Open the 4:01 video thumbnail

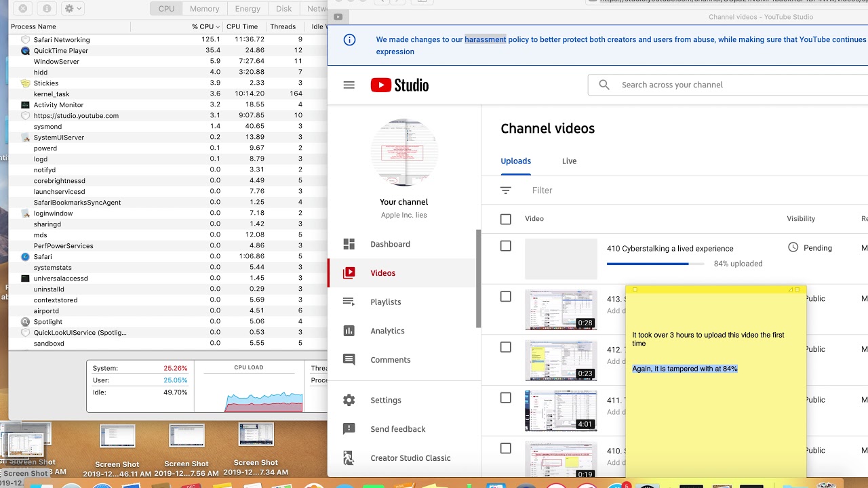[561, 411]
